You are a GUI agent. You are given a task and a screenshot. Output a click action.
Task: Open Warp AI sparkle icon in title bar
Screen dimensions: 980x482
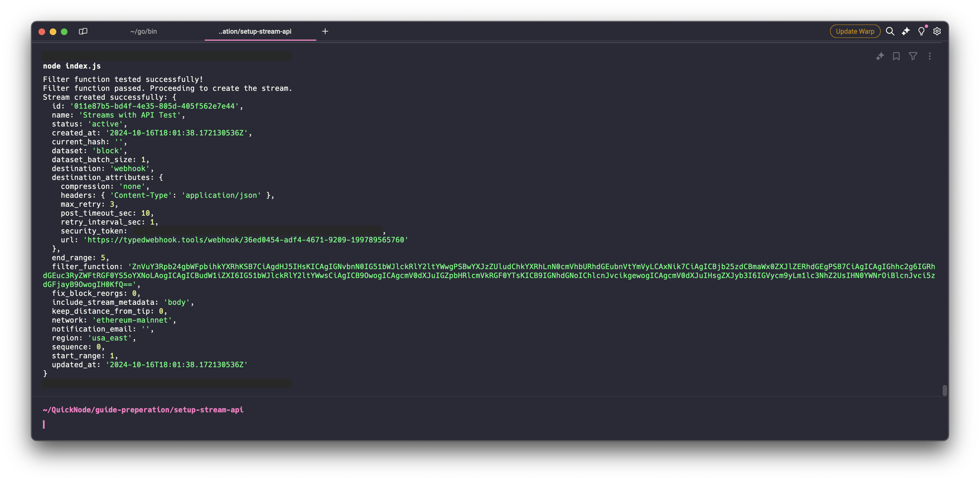(x=906, y=31)
